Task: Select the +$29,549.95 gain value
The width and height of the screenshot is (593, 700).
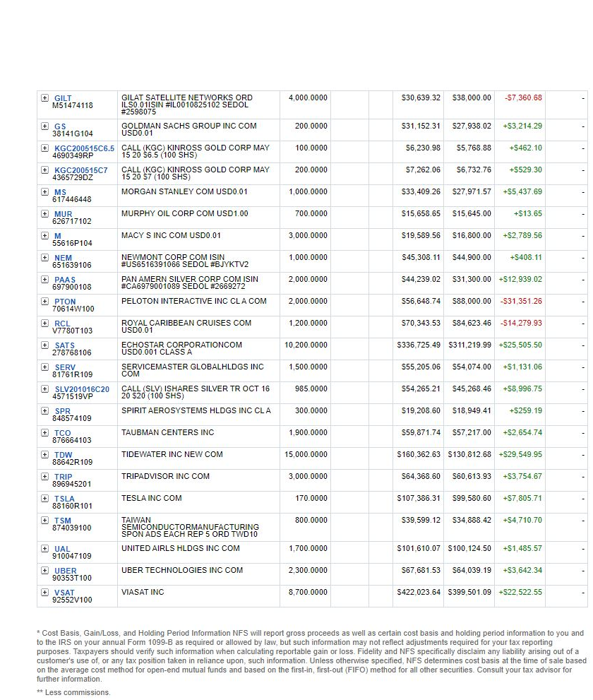Action: coord(520,454)
